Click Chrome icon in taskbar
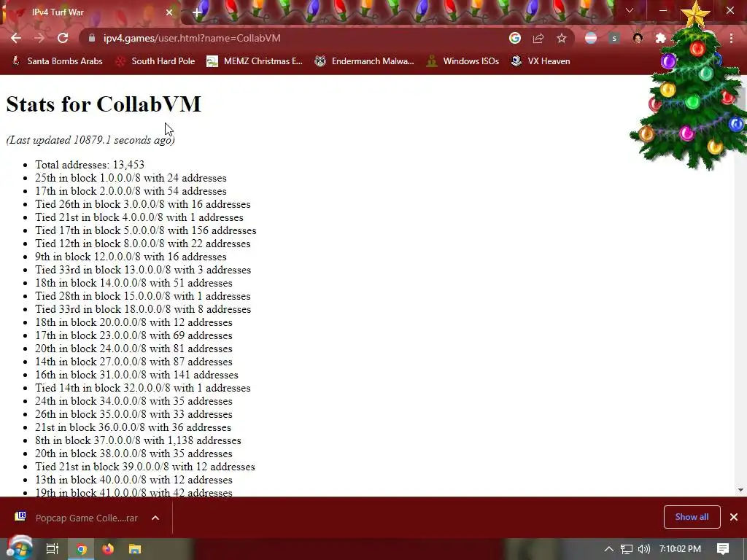Image resolution: width=747 pixels, height=560 pixels. click(x=82, y=549)
